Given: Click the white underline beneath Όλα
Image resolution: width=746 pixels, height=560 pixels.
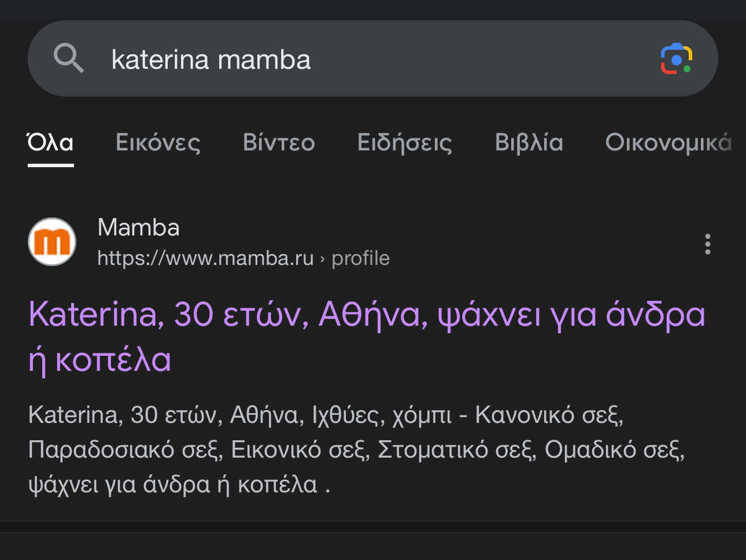Looking at the screenshot, I should click(50, 165).
